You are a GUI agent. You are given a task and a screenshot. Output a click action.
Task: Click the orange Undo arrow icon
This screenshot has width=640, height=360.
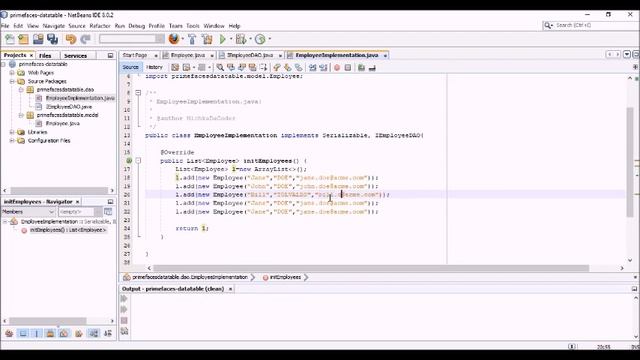tap(71, 39)
